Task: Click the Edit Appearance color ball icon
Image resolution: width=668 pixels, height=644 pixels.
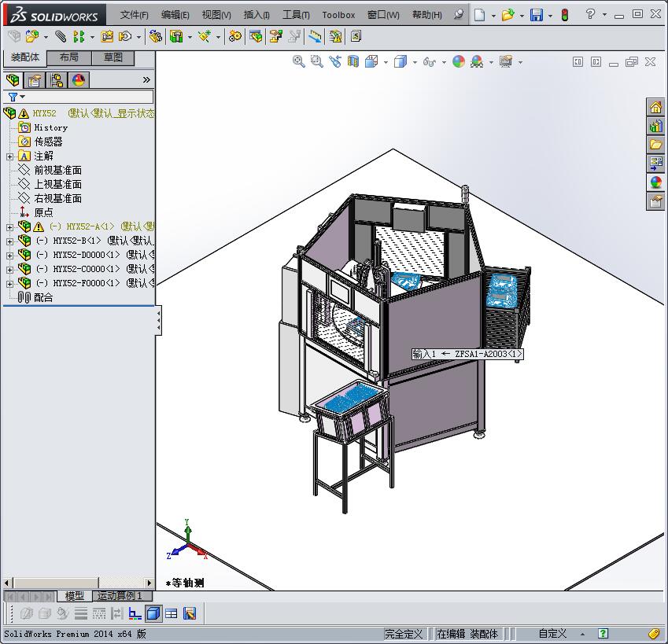Action: 459,61
